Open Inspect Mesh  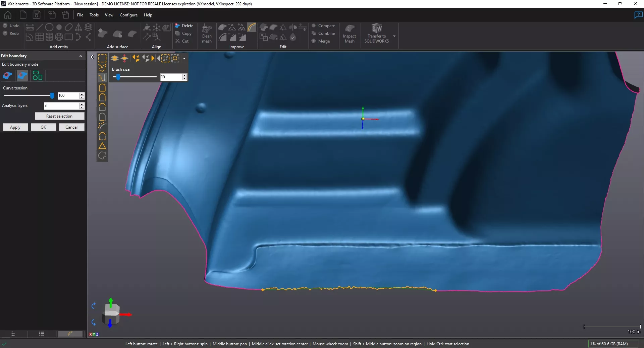pyautogui.click(x=350, y=33)
